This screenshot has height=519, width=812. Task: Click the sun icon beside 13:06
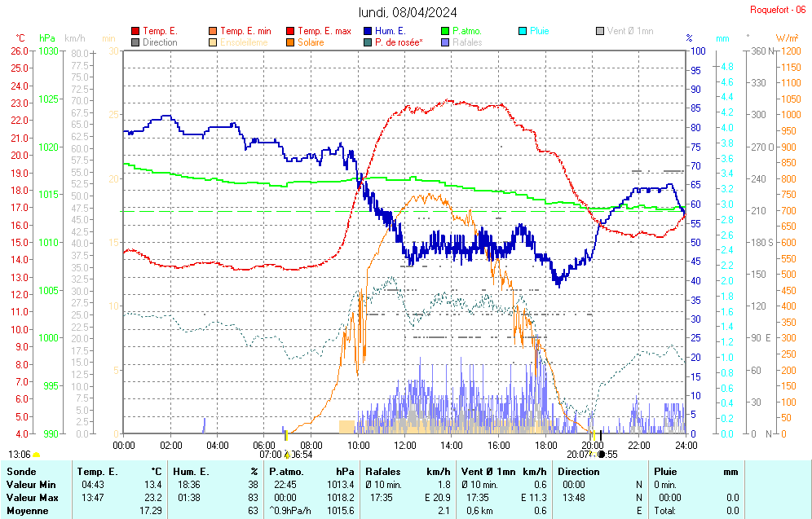(x=36, y=455)
